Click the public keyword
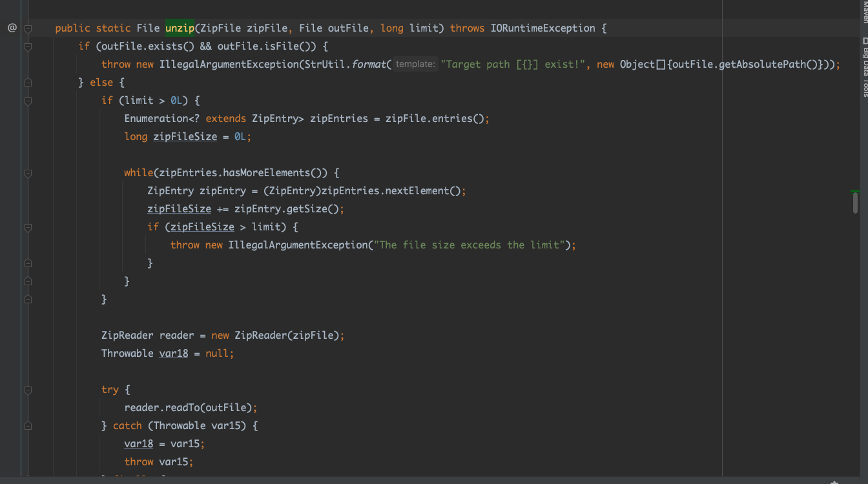Screen dimensions: 868x484 click(x=72, y=28)
